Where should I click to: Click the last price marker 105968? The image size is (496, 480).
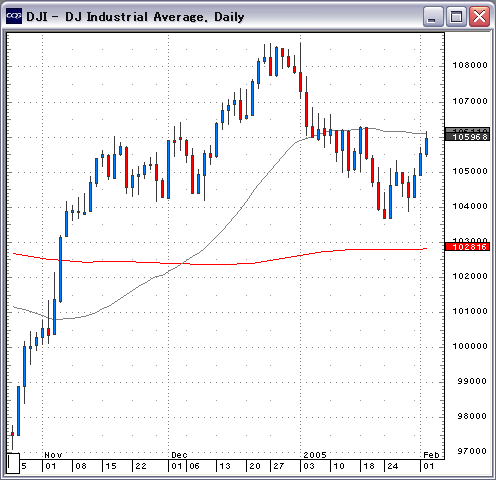[468, 137]
